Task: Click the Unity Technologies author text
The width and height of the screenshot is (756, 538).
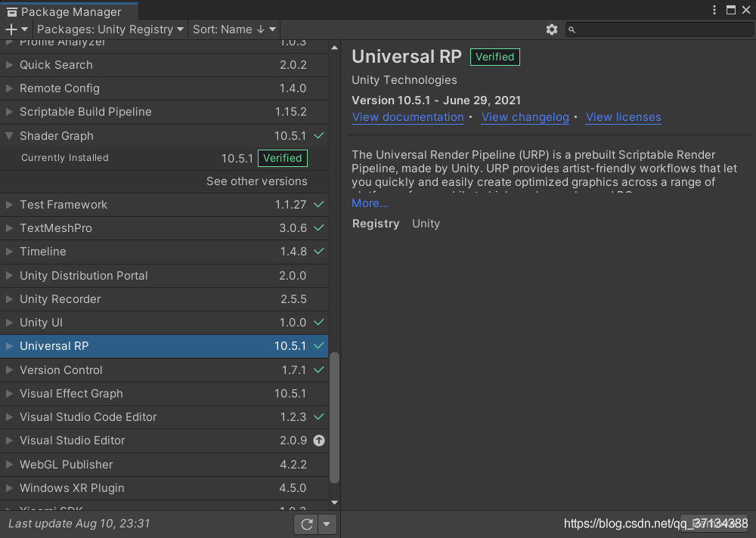Action: 404,80
